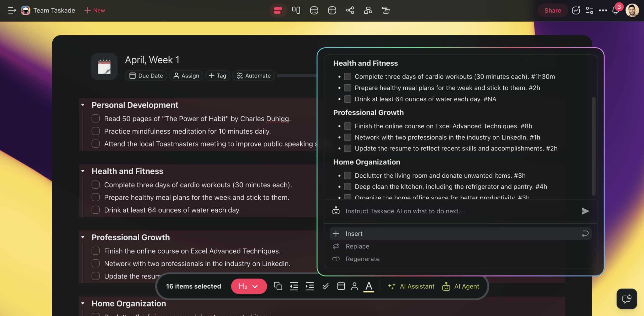Tick the 'Complete three days of cardio workouts' checkbox

96,184
